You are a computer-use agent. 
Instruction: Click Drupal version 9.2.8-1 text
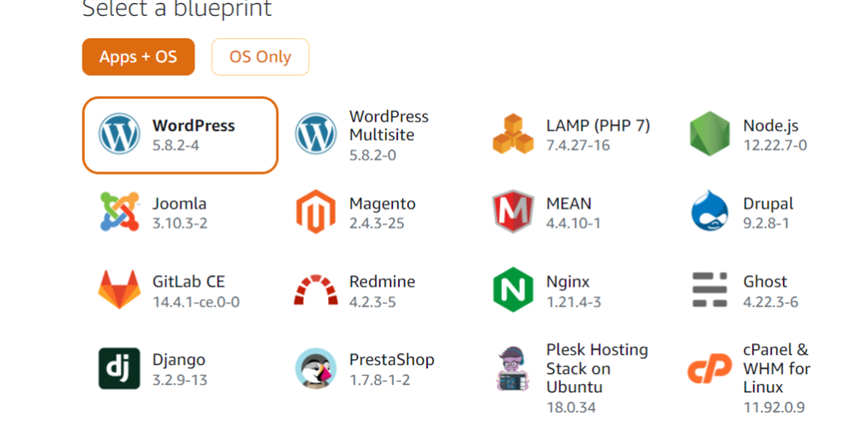click(766, 223)
